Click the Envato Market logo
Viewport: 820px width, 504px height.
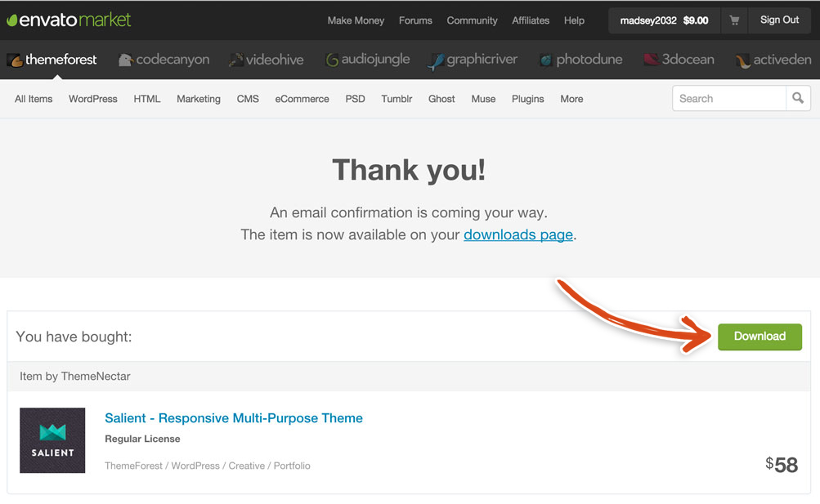pos(69,20)
